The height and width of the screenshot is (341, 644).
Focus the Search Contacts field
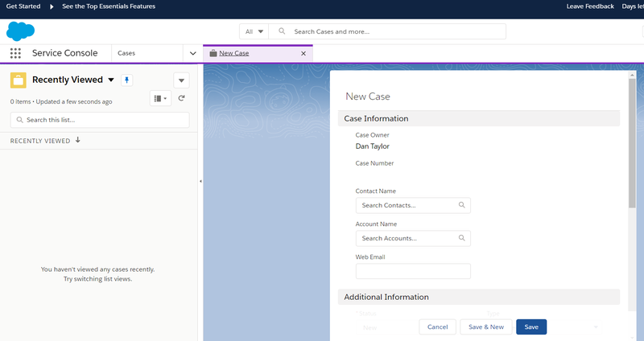[413, 205]
